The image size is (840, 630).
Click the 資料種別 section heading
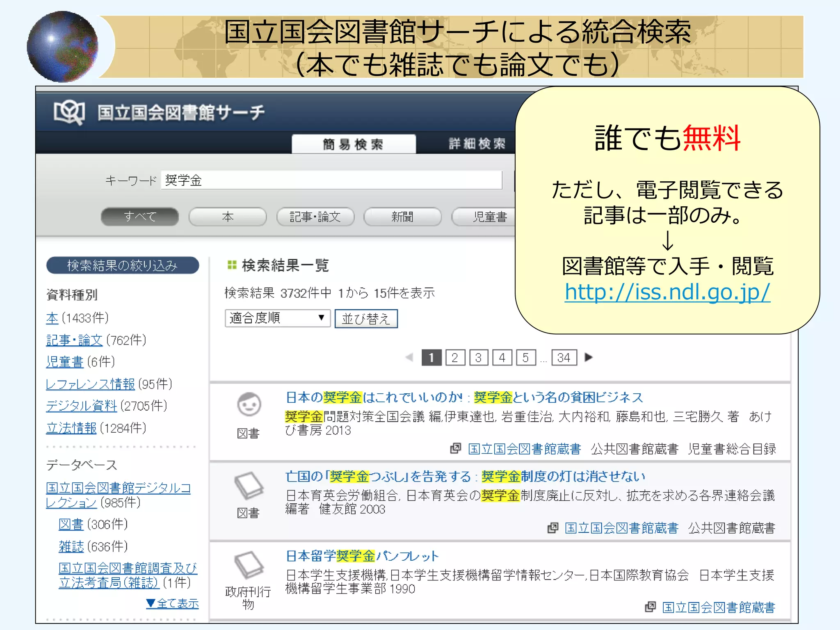click(x=72, y=294)
